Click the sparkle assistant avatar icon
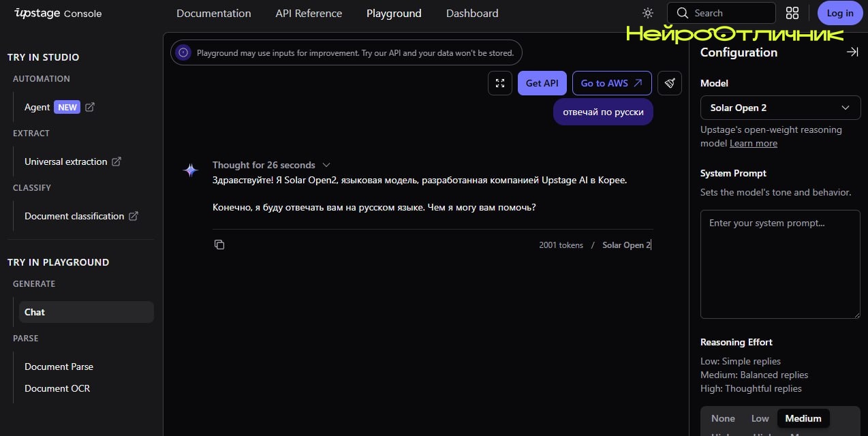Screen dimensions: 868x436 191,170
